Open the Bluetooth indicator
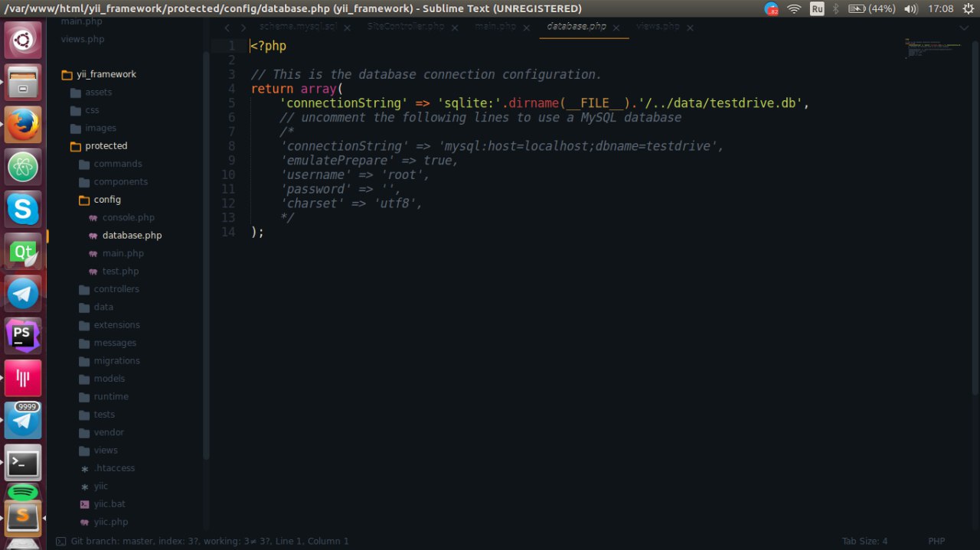980x550 pixels. pos(836,8)
